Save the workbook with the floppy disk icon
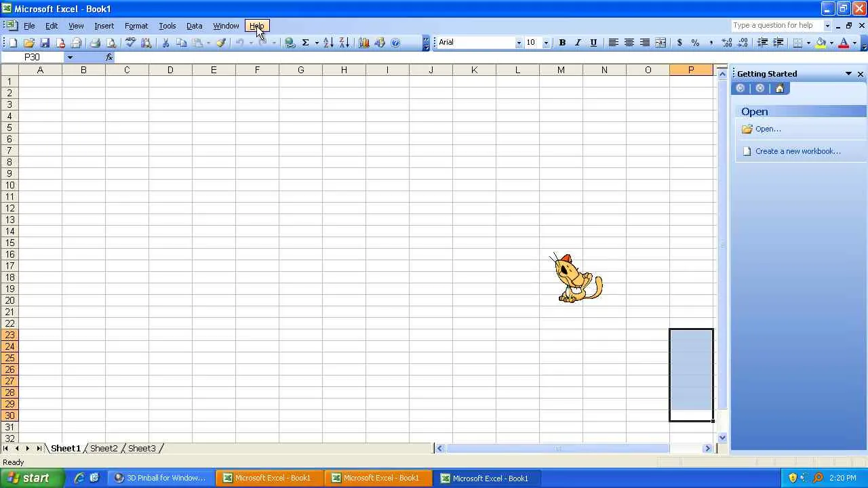Image resolution: width=868 pixels, height=488 pixels. click(45, 43)
